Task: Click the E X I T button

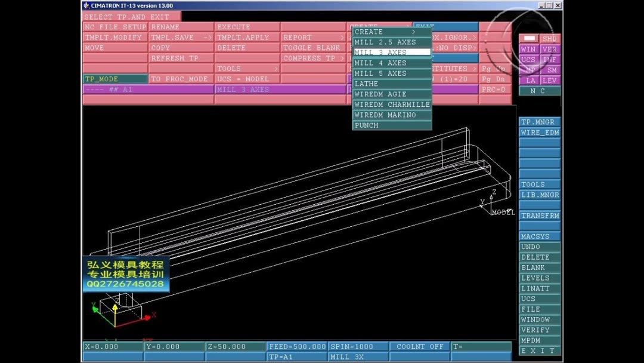Action: click(x=538, y=350)
